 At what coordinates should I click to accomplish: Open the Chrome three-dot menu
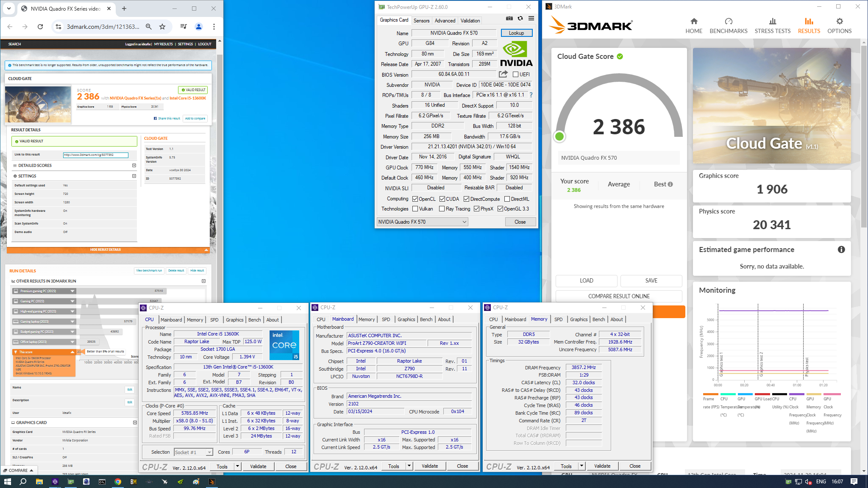tap(214, 27)
